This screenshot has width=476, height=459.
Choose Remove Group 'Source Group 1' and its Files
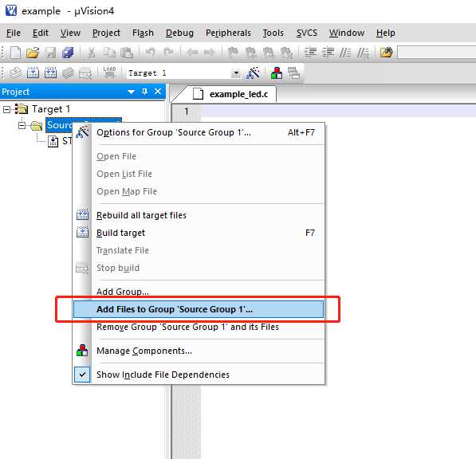pos(199,327)
